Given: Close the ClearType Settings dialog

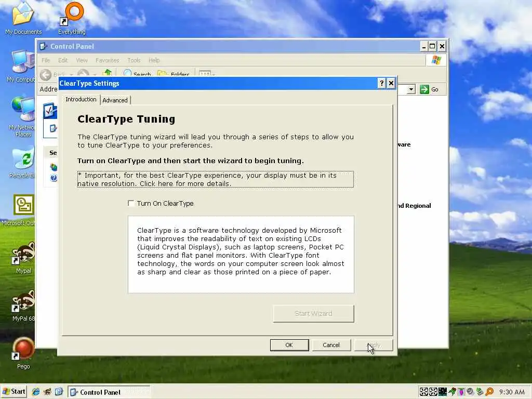Looking at the screenshot, I should (x=391, y=83).
